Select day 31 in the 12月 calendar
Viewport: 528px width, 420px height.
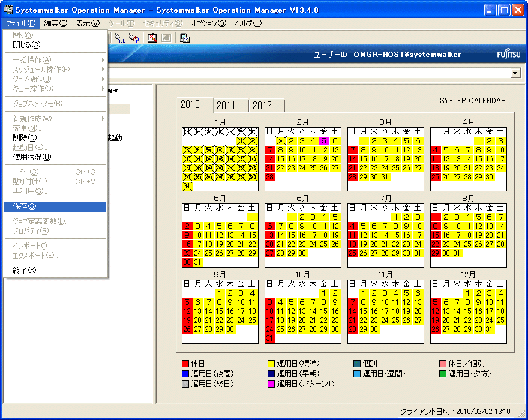coord(489,329)
